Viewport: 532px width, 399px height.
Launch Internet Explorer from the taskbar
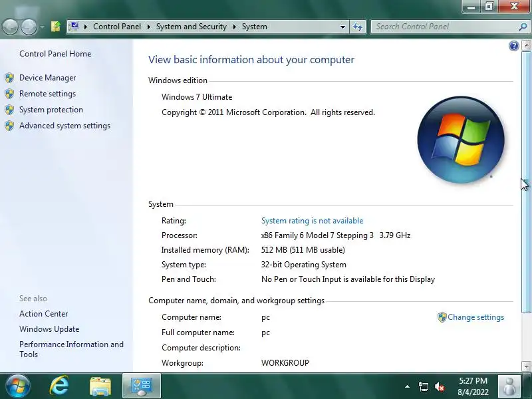pos(59,386)
